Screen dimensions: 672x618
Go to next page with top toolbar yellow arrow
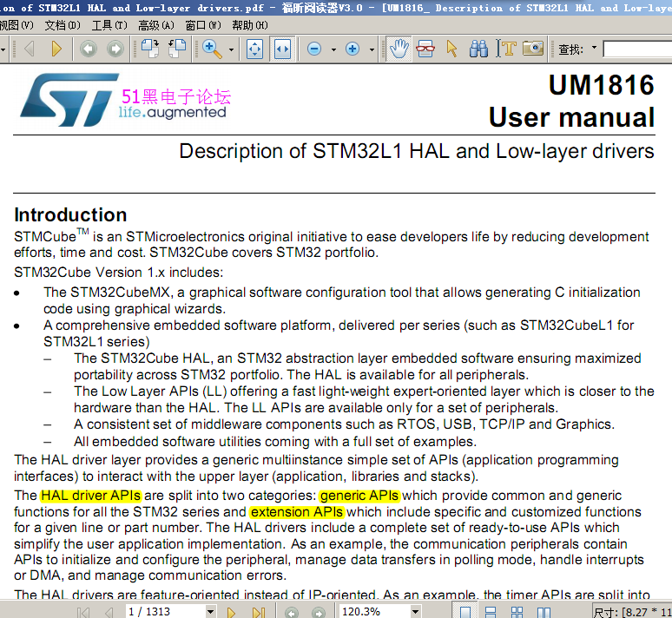tap(56, 49)
